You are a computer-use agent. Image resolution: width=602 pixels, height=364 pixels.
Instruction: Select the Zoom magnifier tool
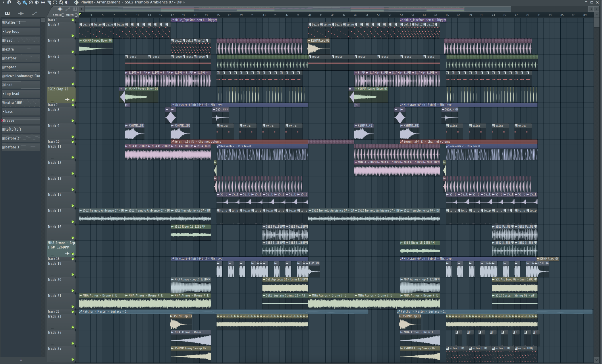coord(61,2)
